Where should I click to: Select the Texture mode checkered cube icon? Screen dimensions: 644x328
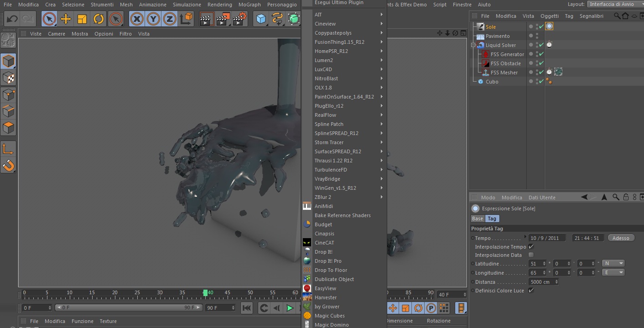click(x=8, y=78)
